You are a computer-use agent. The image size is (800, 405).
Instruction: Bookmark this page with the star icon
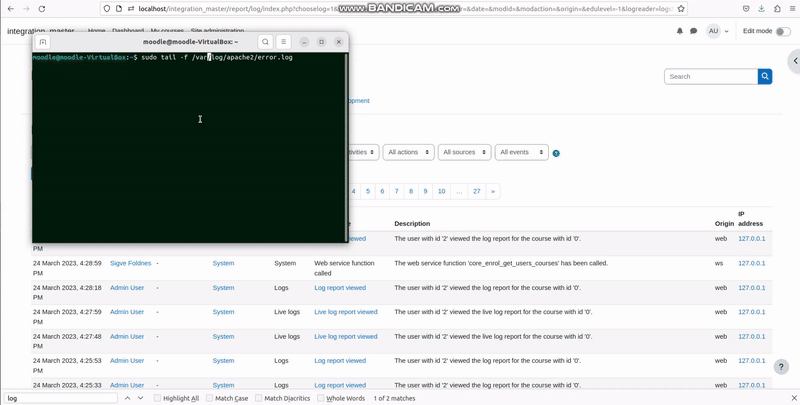pos(681,9)
